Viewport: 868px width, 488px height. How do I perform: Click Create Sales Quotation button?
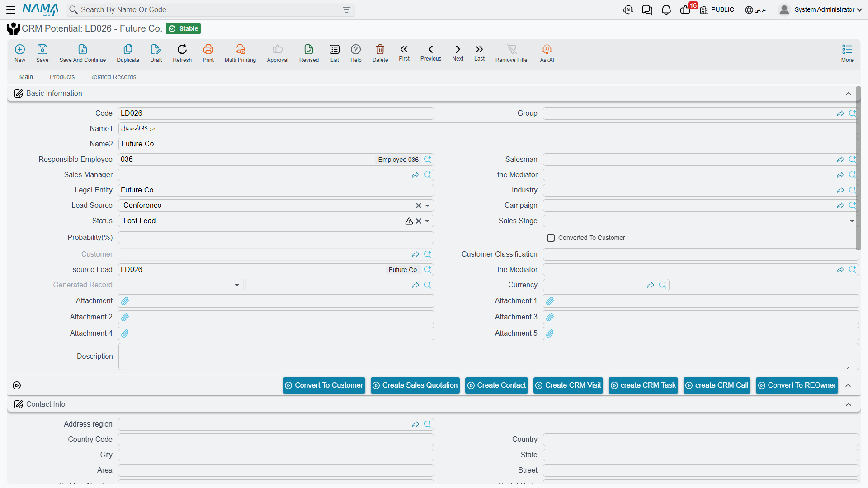point(415,385)
